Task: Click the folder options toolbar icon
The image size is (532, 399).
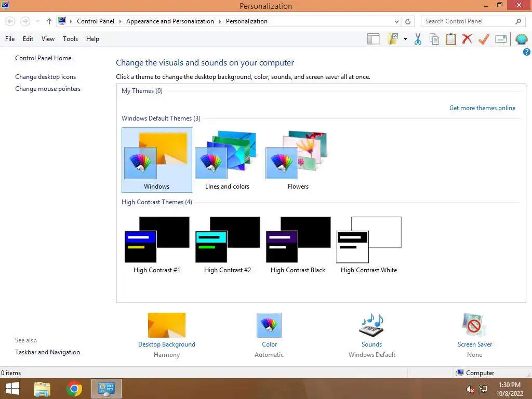Action: click(x=393, y=39)
